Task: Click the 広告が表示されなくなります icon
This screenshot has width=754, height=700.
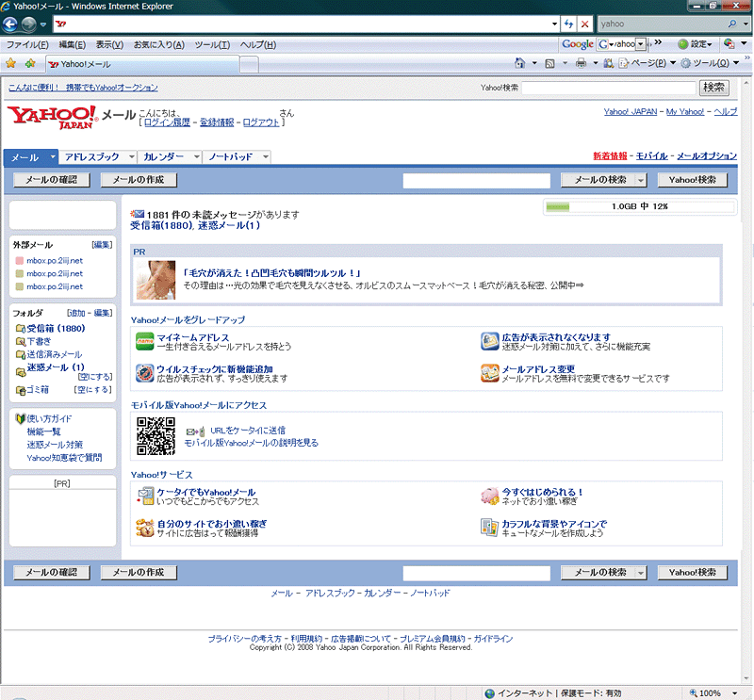Action: (490, 341)
